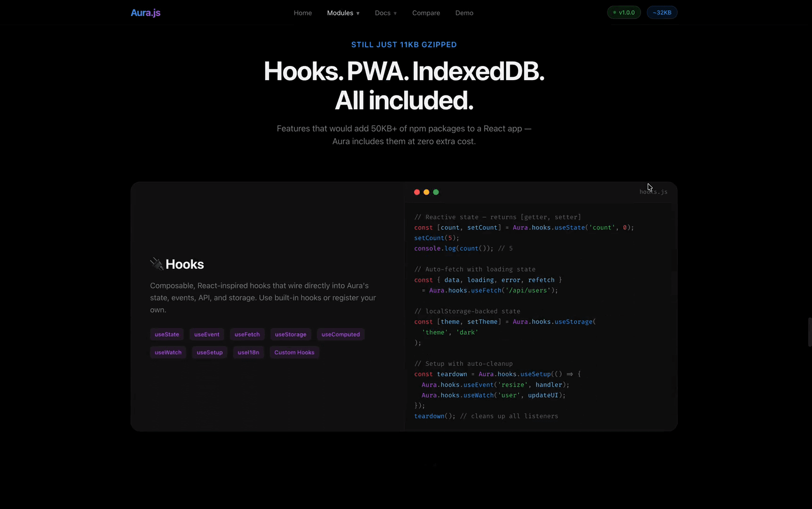This screenshot has width=812, height=509.
Task: Click the red traffic-light dot on code window
Action: click(417, 192)
